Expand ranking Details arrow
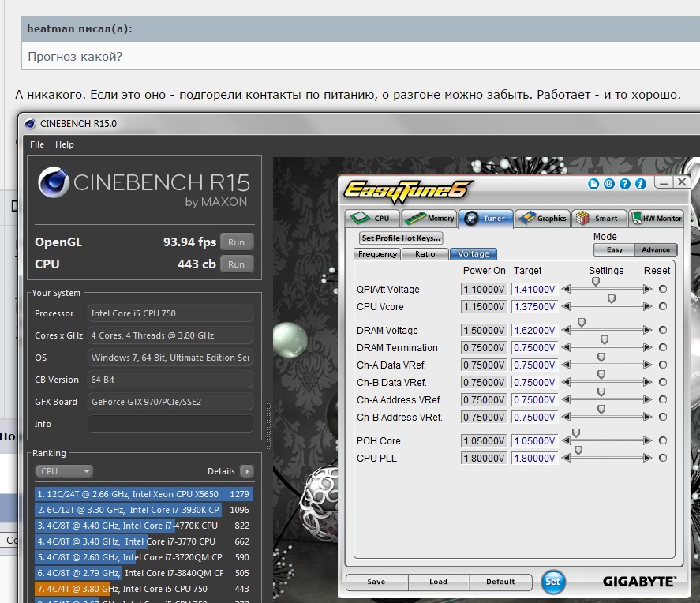This screenshot has height=603, width=700. (x=247, y=471)
